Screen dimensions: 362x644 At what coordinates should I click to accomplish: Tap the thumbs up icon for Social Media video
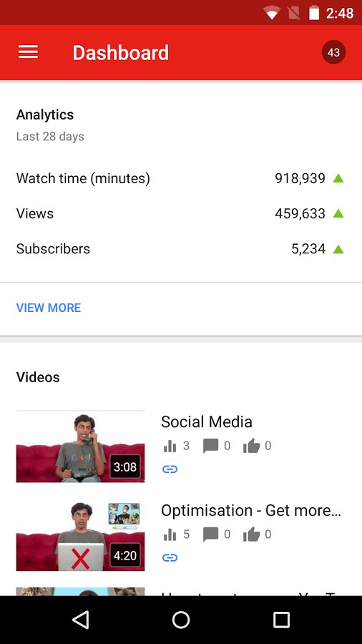tap(251, 446)
